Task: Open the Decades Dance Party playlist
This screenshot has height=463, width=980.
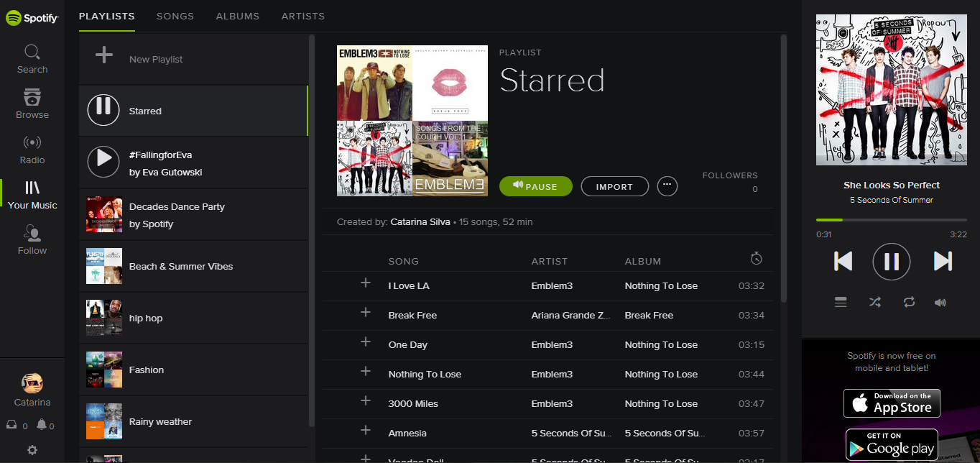Action: (x=193, y=214)
